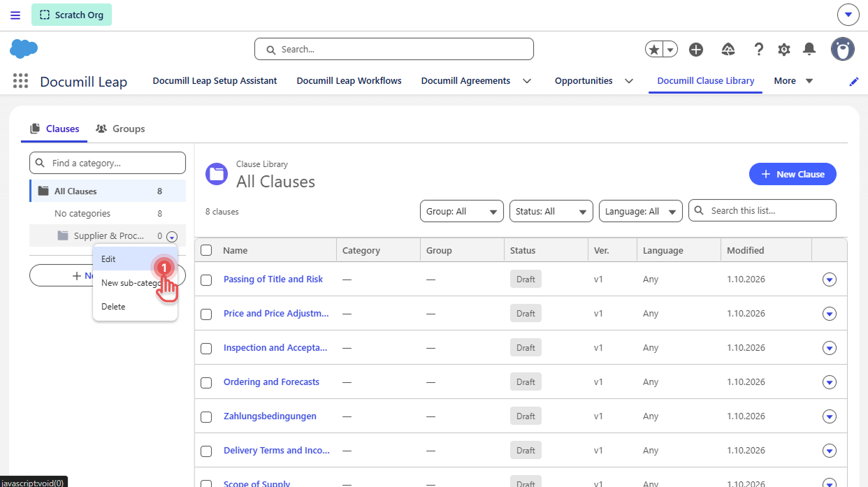Check the Delivery Terms and Inco... row
This screenshot has width=868, height=487.
pyautogui.click(x=206, y=451)
